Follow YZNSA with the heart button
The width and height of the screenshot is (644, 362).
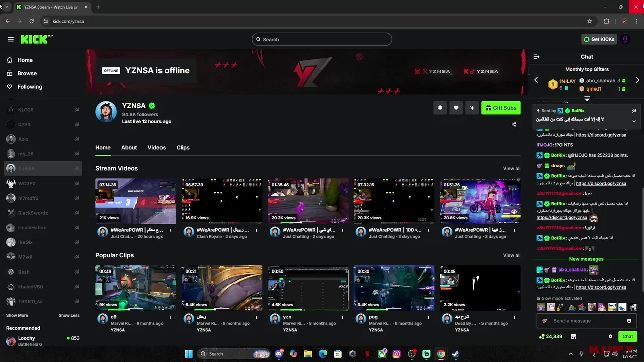pyautogui.click(x=456, y=108)
